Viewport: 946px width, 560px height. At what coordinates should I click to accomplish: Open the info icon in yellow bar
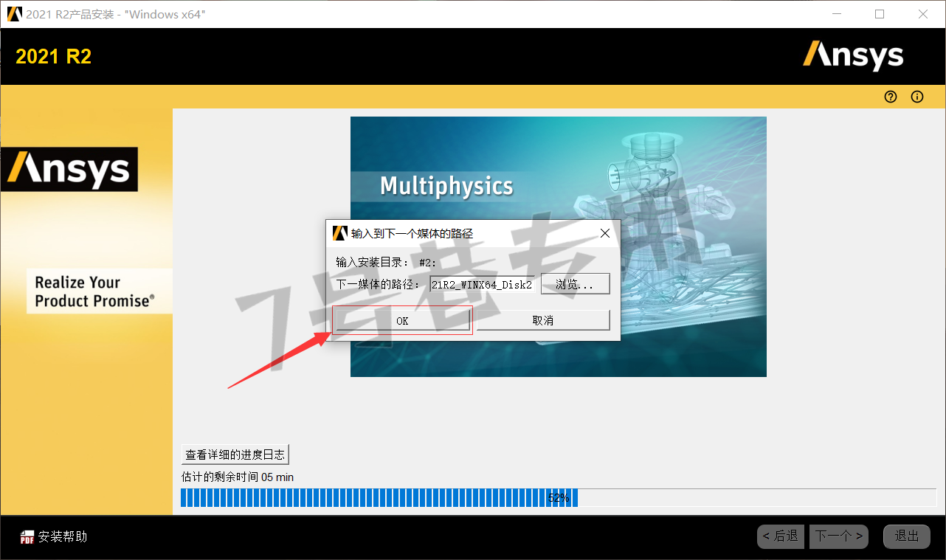[x=917, y=97]
